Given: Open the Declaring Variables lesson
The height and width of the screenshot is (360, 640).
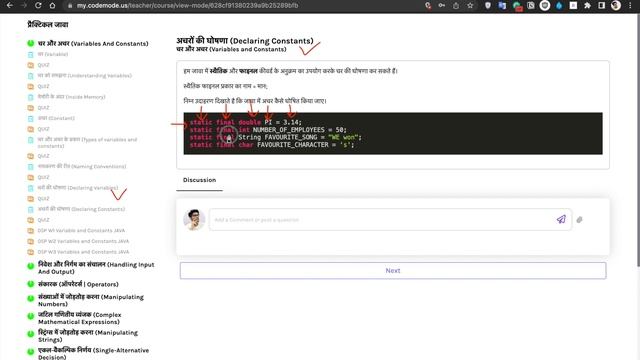Looking at the screenshot, I should (x=78, y=188).
